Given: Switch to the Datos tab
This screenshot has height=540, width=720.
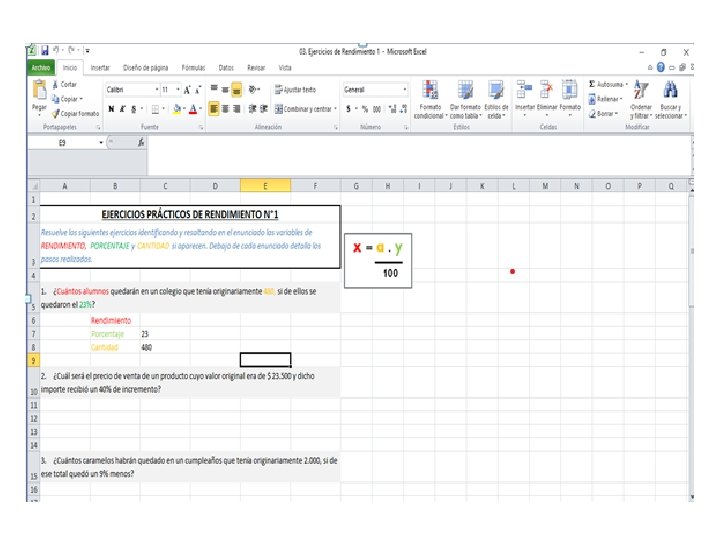Looking at the screenshot, I should point(226,68).
